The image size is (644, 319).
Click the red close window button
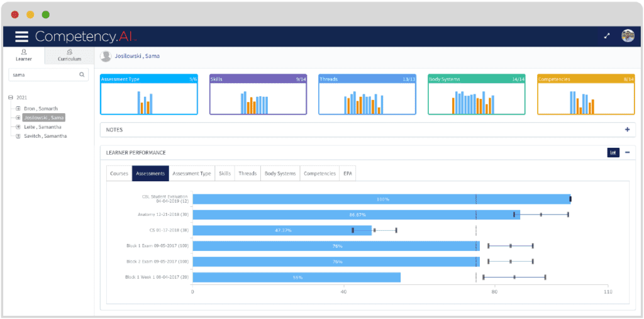tap(15, 15)
